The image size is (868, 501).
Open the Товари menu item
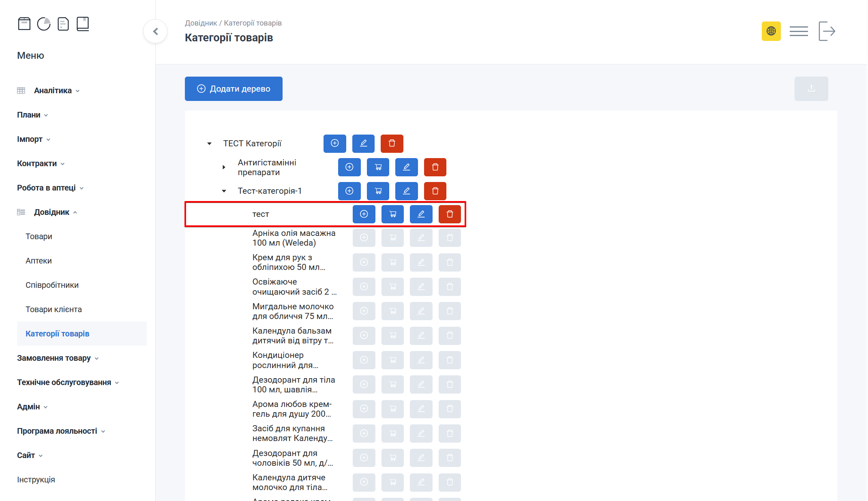click(x=39, y=236)
